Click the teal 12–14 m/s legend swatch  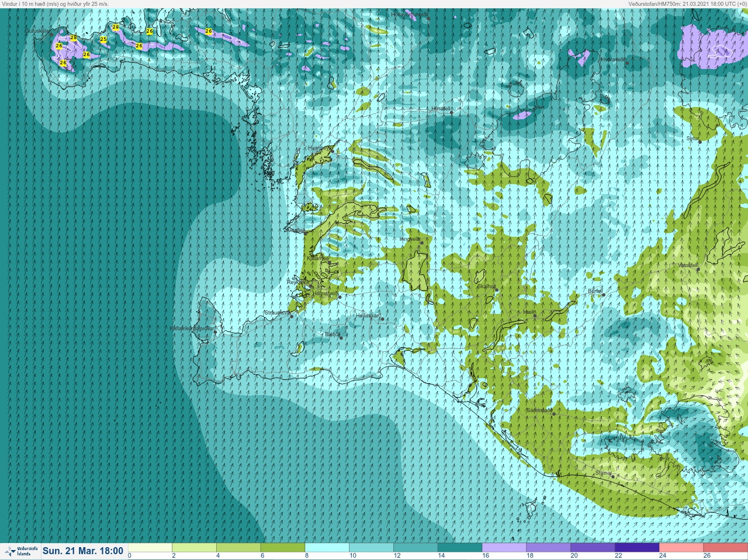(415, 548)
